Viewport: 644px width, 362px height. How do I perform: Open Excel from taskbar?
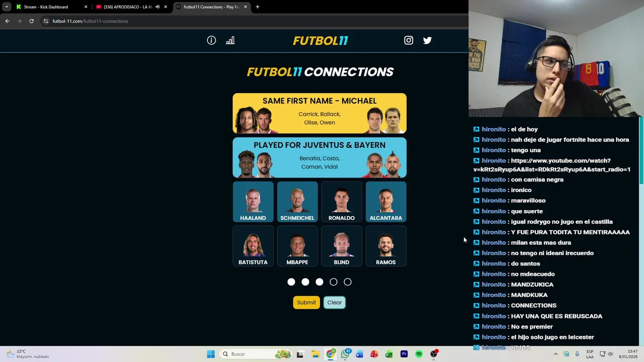tap(389, 354)
